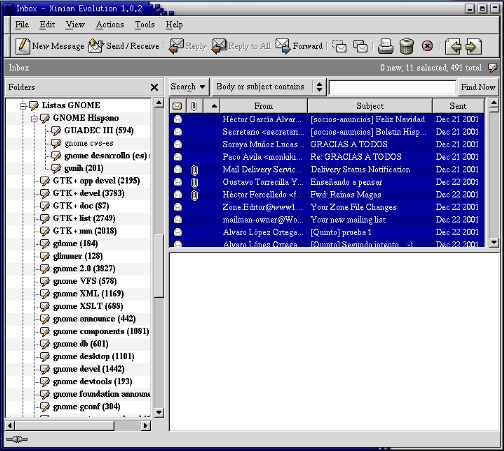Open the Tools menu

(x=145, y=25)
